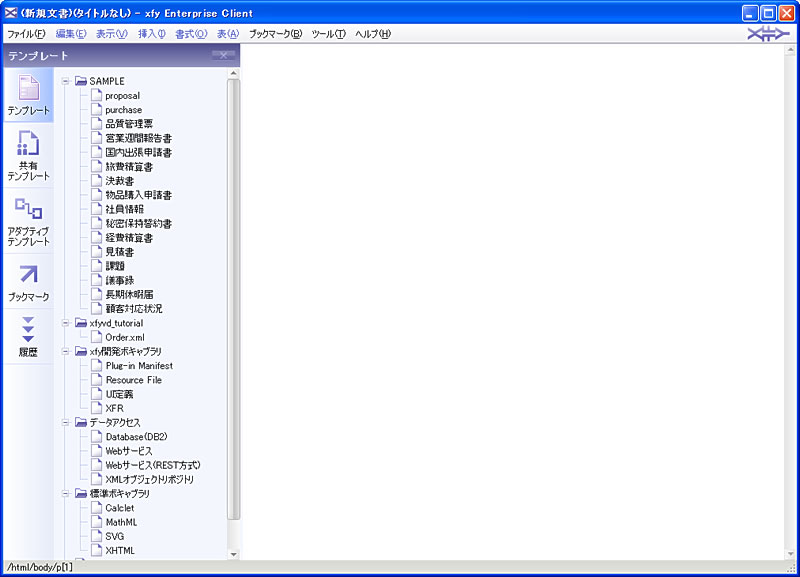The image size is (800, 577).
Task: Select the 長期休暇届 template
Action: [x=129, y=294]
